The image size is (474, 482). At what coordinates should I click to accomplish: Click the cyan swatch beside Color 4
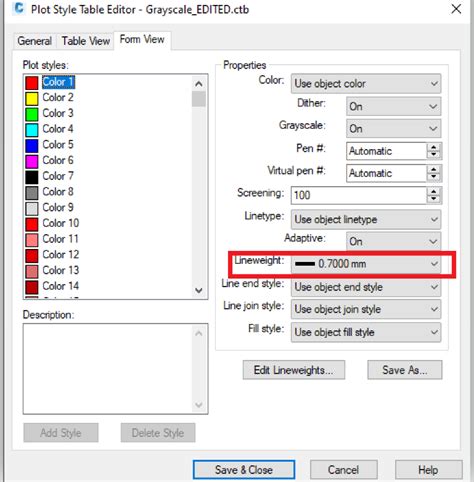point(32,130)
